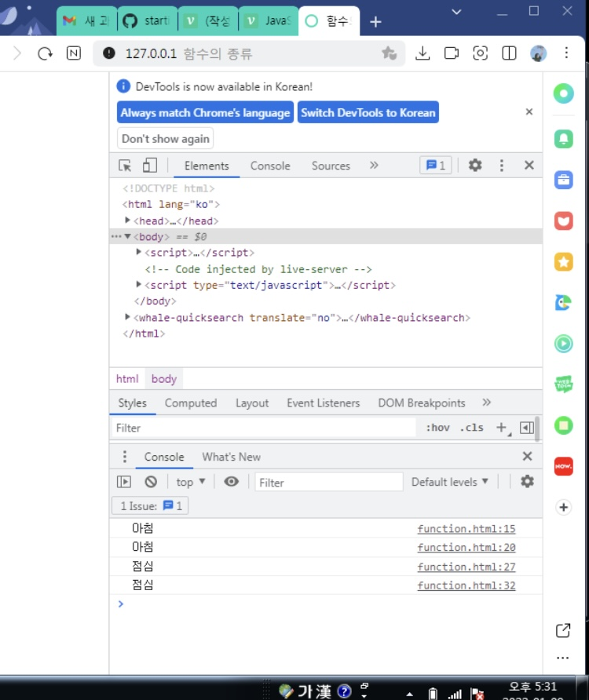589x700 pixels.
Task: Open the top context dropdown
Action: pyautogui.click(x=190, y=482)
